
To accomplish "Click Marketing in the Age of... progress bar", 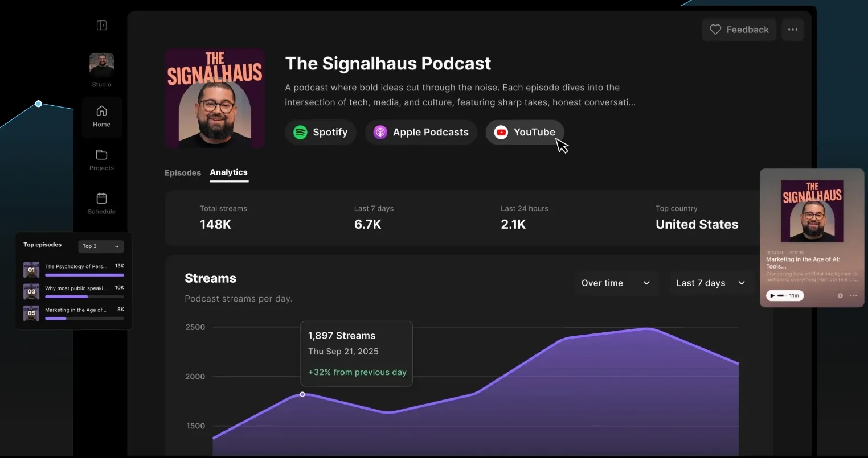I will (x=84, y=319).
